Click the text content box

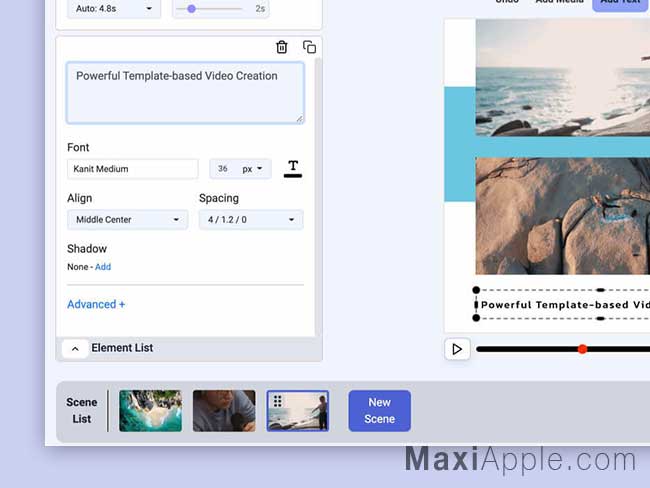(x=185, y=93)
